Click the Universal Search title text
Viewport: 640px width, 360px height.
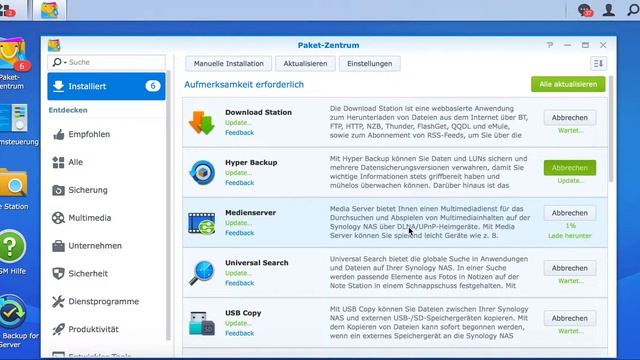coord(257,263)
